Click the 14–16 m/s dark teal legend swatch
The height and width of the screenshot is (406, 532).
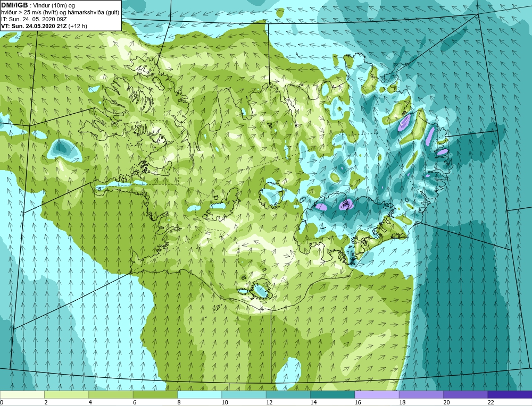coord(332,394)
